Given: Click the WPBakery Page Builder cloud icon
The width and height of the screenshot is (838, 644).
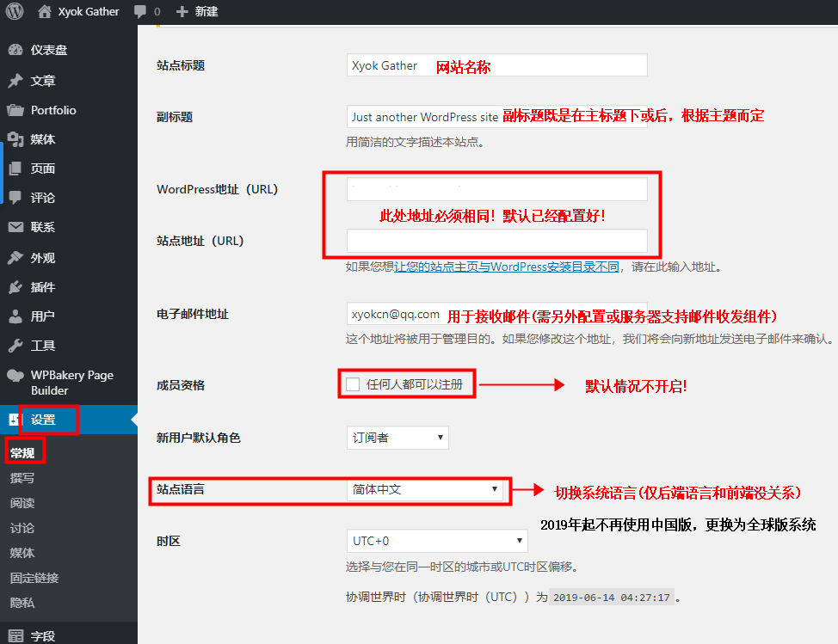Looking at the screenshot, I should pyautogui.click(x=15, y=376).
